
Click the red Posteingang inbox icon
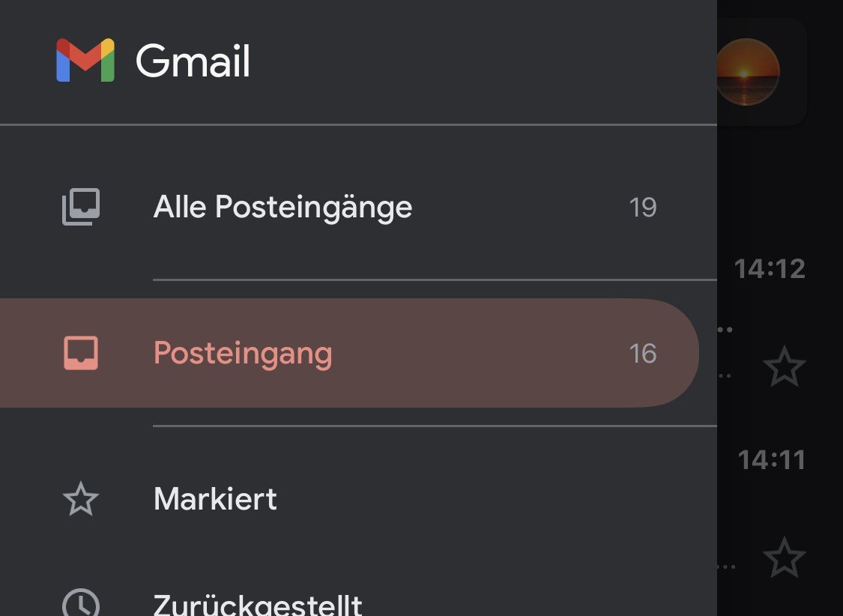[81, 353]
